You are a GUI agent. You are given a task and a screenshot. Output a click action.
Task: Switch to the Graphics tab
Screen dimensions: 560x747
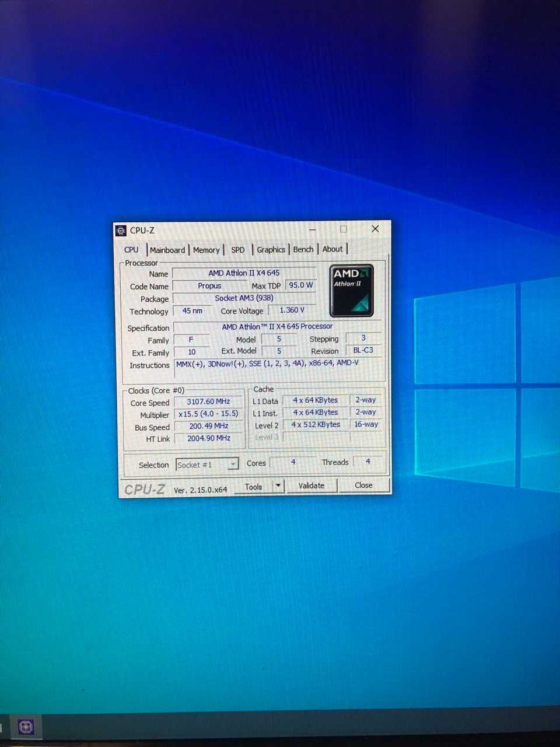coord(271,249)
